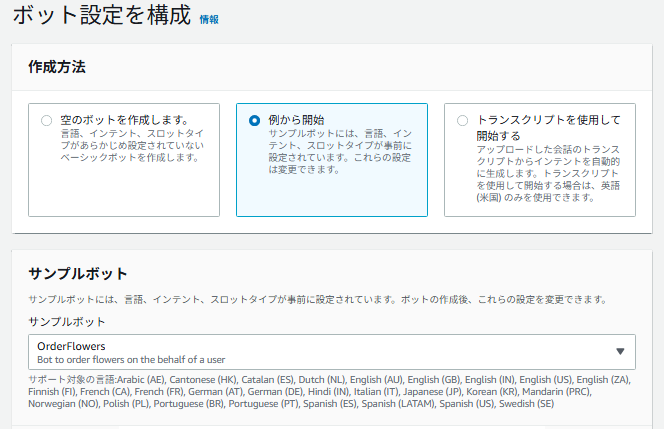Select the トランスクリプトを使用して開始する radio button
Viewport: 664px width, 429px height.
pos(462,120)
